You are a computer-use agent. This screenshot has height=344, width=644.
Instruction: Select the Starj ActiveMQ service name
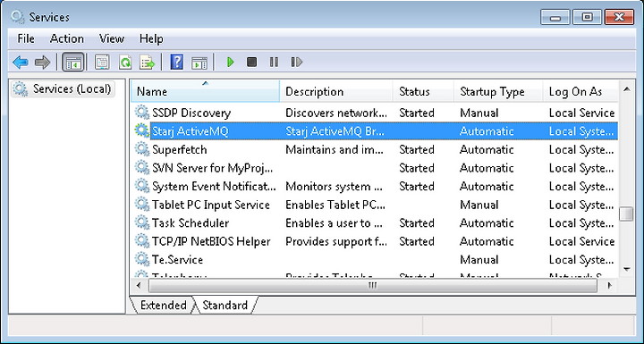pyautogui.click(x=191, y=131)
